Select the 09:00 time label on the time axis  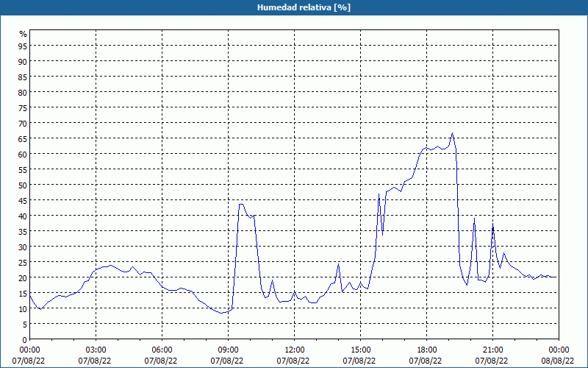click(229, 350)
